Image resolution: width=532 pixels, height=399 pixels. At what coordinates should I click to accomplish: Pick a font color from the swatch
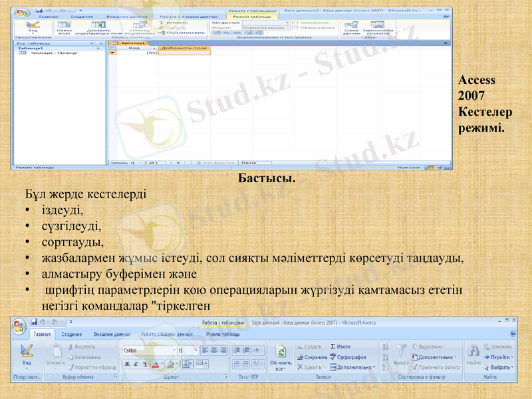(x=156, y=363)
